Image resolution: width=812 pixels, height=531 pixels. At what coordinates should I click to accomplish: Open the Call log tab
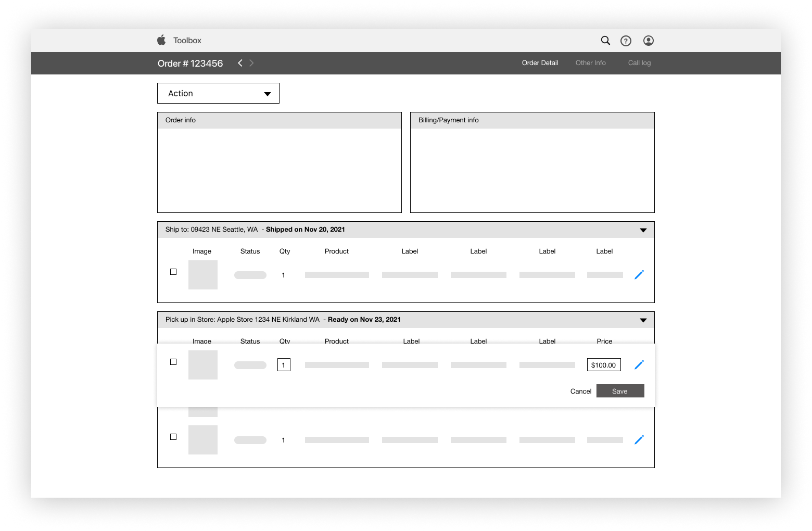point(639,62)
